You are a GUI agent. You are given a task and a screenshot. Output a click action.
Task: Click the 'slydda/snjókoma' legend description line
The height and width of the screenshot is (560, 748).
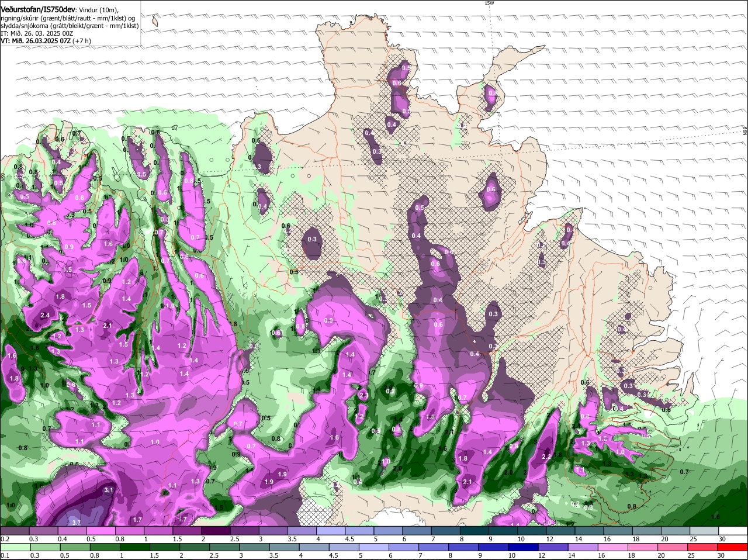(x=69, y=26)
